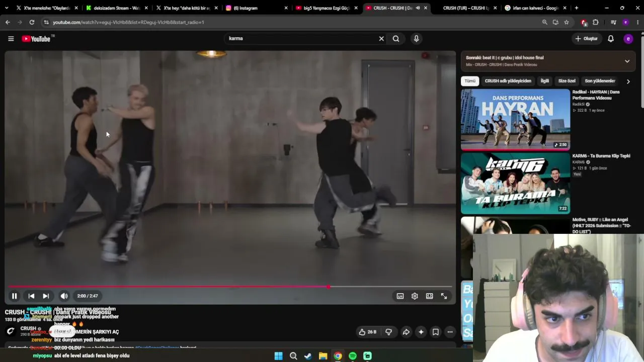This screenshot has width=644, height=362.
Task: Open Chrome three-dot menu
Action: click(637, 22)
